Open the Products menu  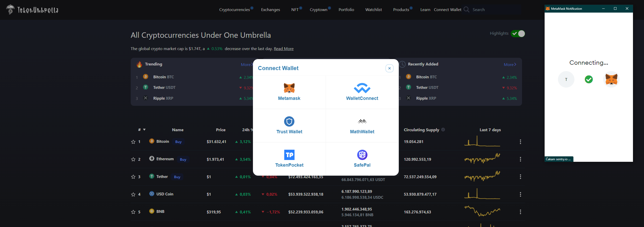coord(401,10)
